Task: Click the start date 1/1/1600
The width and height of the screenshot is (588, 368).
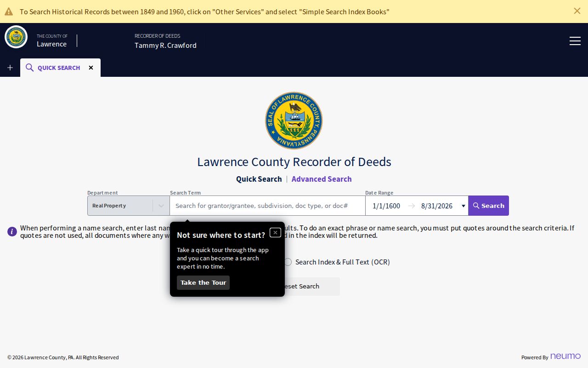Action: click(386, 206)
